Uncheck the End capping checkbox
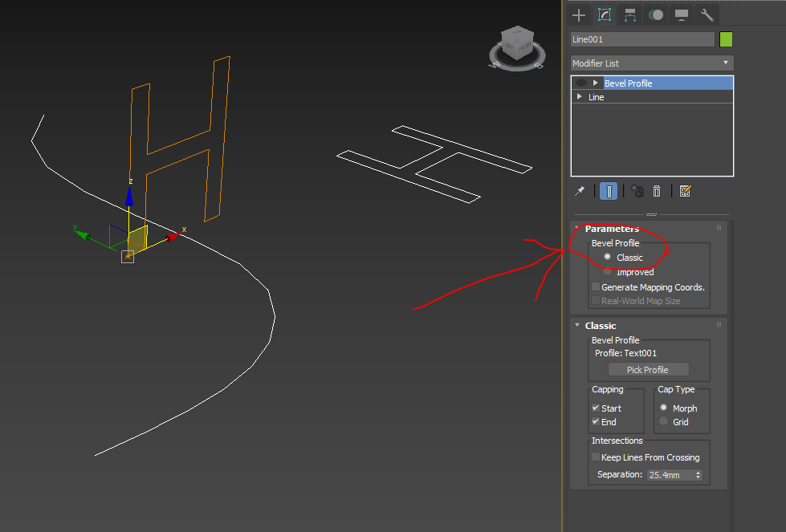The width and height of the screenshot is (786, 532). pos(596,422)
